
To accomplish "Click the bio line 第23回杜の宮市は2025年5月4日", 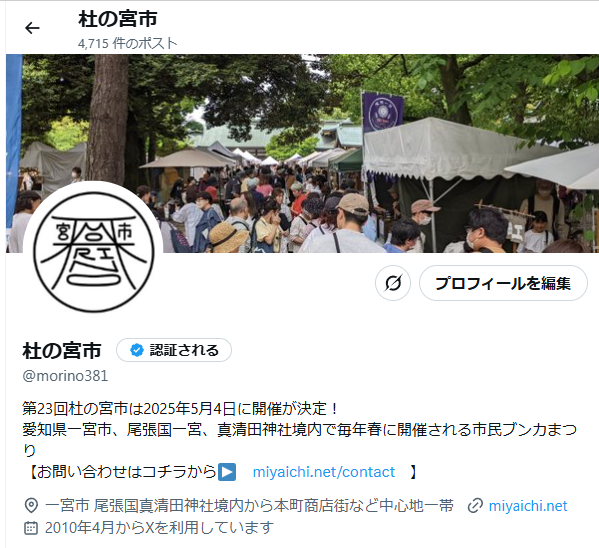I will 180,409.
